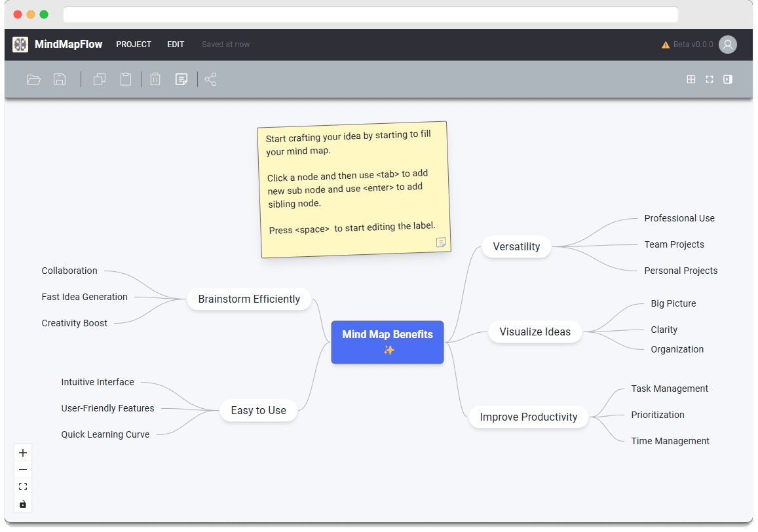Open the EDIT menu
This screenshot has width=758, height=532.
click(x=176, y=45)
